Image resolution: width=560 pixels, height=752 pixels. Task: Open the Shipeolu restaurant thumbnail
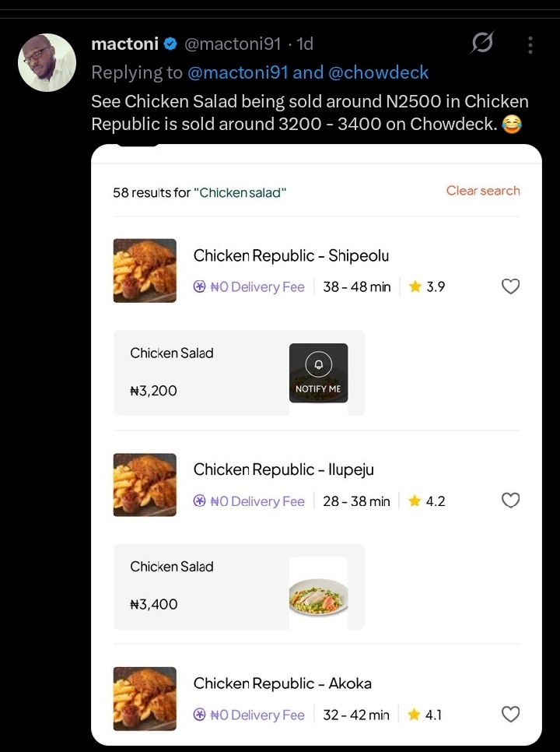[145, 270]
